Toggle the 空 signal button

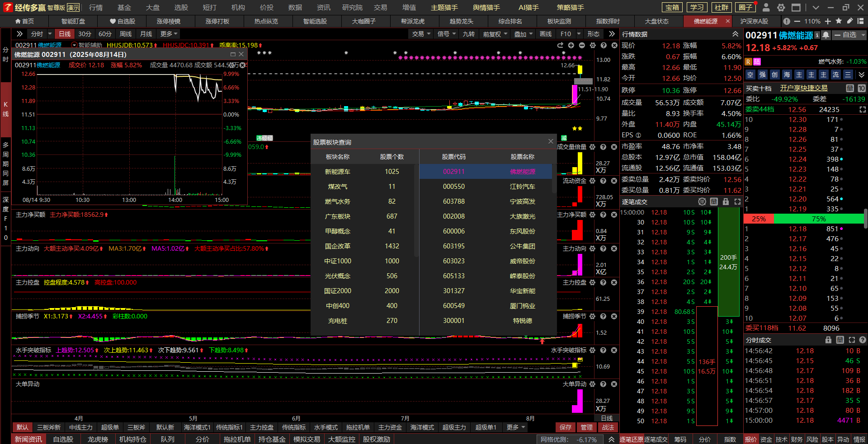750,75
